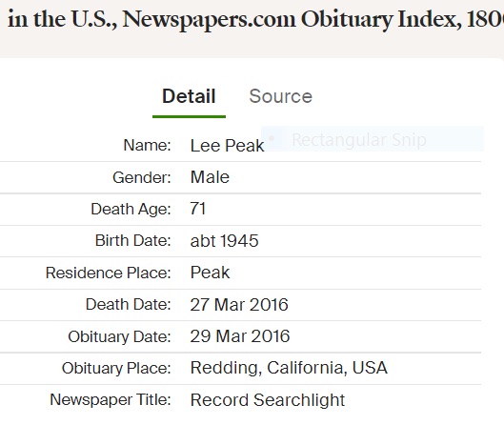Viewport: 504px width, 425px height.
Task: Click the Newspaper Title field label
Action: click(x=111, y=400)
